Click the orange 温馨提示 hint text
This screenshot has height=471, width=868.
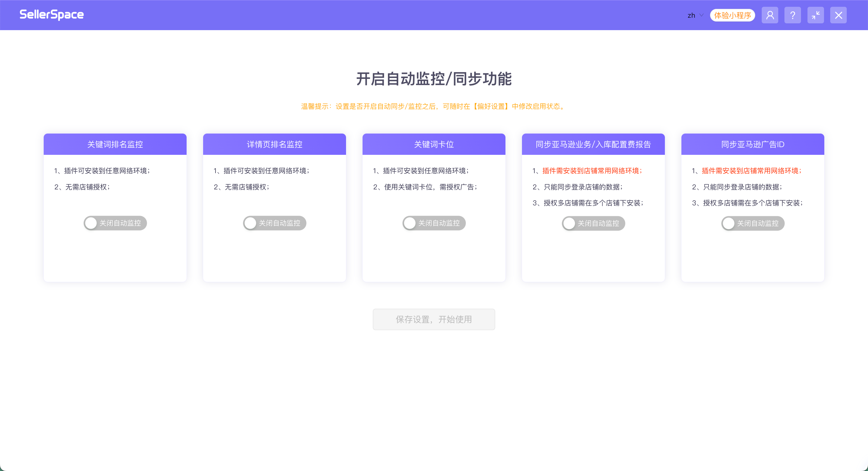[434, 106]
